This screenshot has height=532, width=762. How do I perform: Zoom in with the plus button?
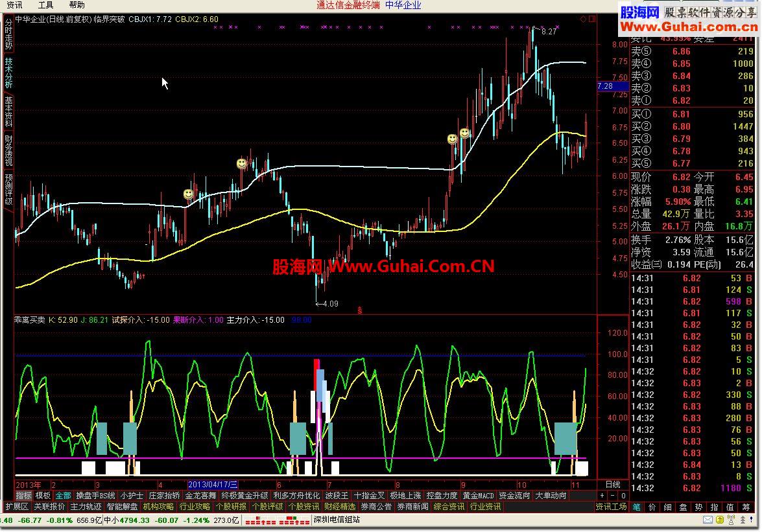click(x=602, y=496)
